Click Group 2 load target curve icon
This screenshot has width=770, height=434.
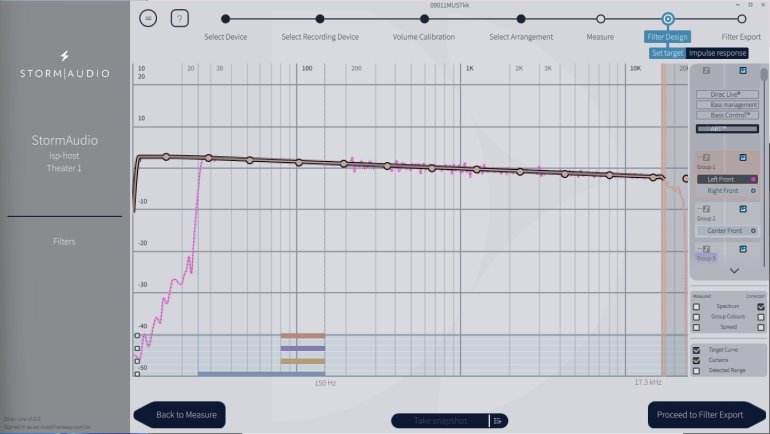(x=706, y=209)
